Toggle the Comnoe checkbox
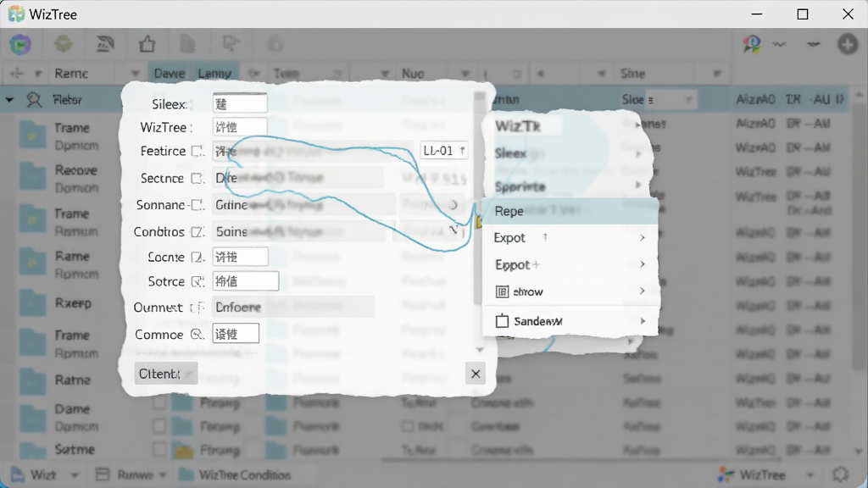This screenshot has width=868, height=488. (197, 334)
